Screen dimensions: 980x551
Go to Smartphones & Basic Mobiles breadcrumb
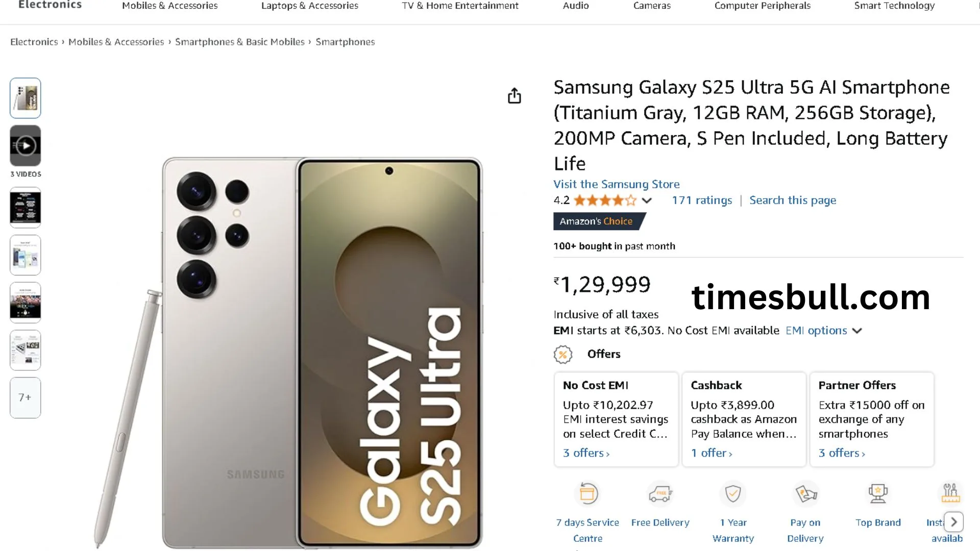click(x=239, y=42)
